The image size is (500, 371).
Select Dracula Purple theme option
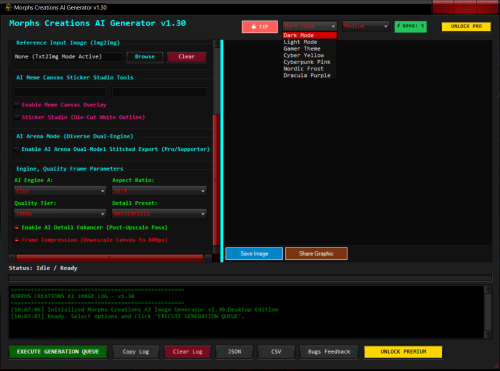(x=310, y=75)
